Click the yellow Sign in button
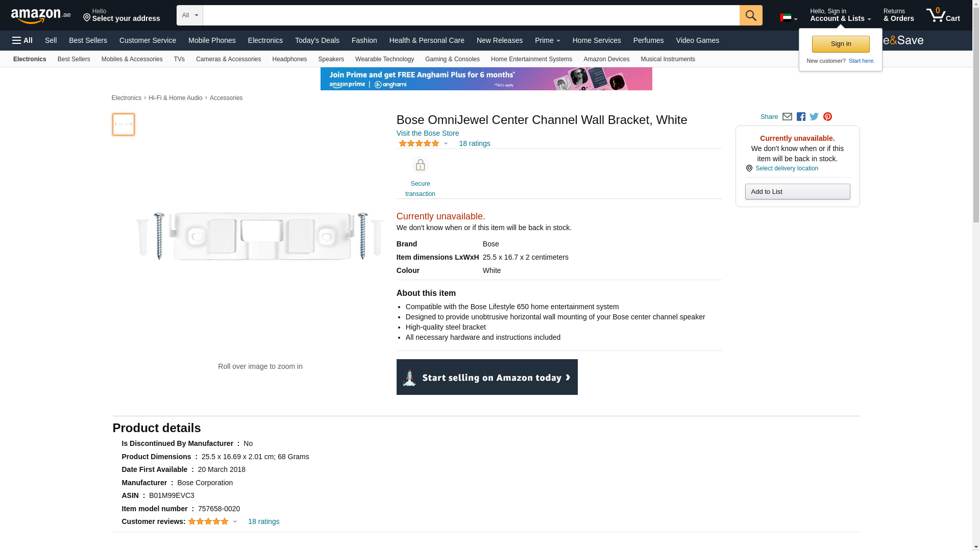 click(x=841, y=44)
